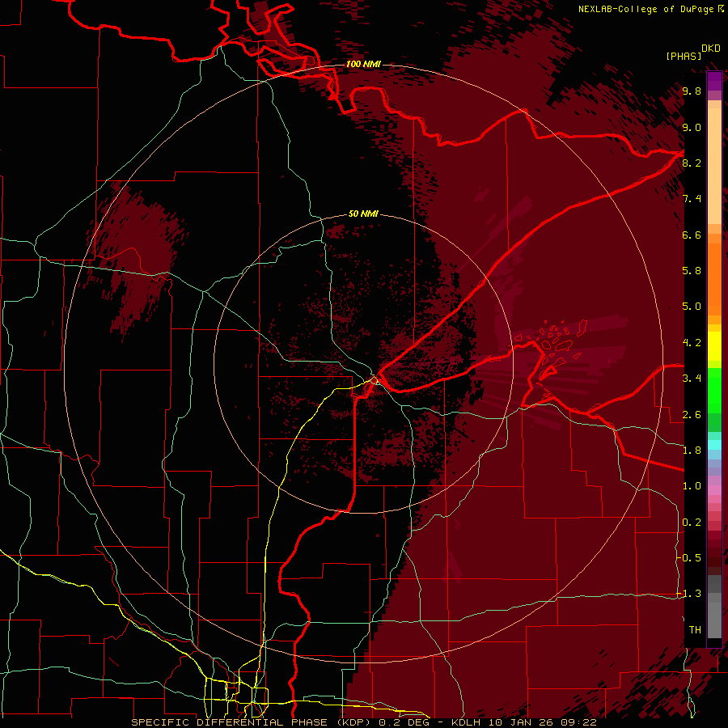Screen dimensions: 728x728
Task: Click the KDLH station identifier in the caption
Action: point(466,722)
